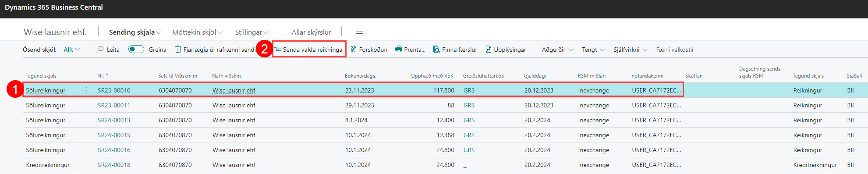Open row options dots for SR23-00010
The image size is (868, 174).
coord(86,90)
